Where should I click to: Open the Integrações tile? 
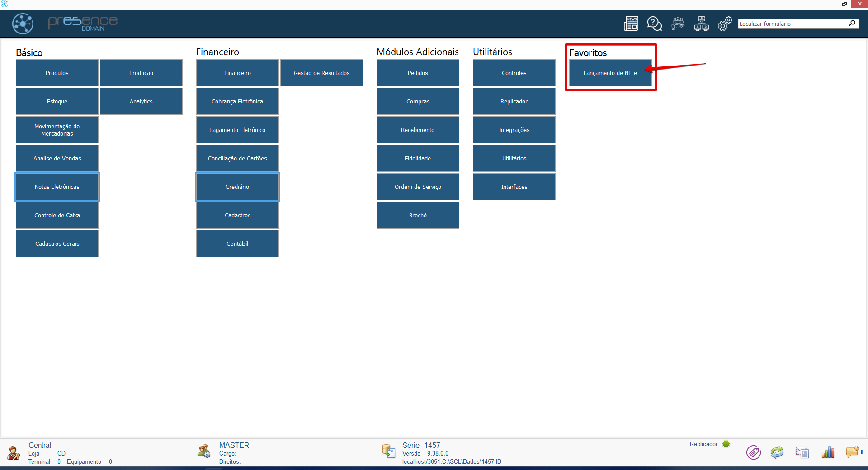pyautogui.click(x=514, y=130)
